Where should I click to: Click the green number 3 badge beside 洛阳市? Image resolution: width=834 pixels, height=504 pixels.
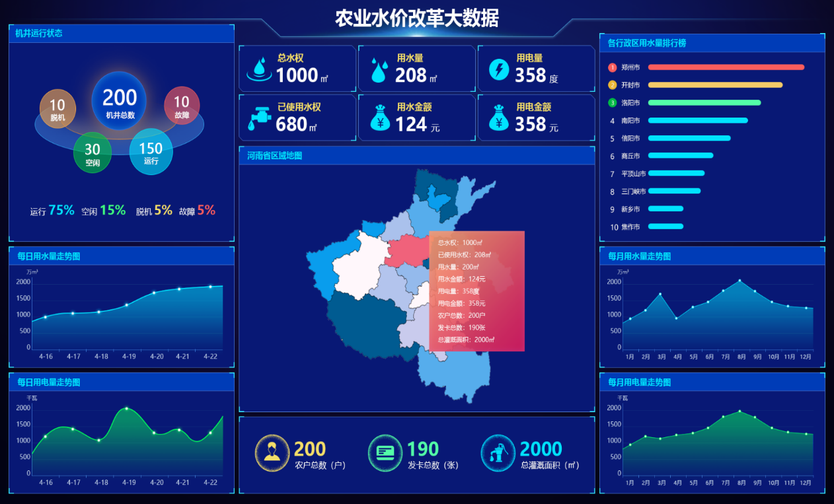point(612,102)
